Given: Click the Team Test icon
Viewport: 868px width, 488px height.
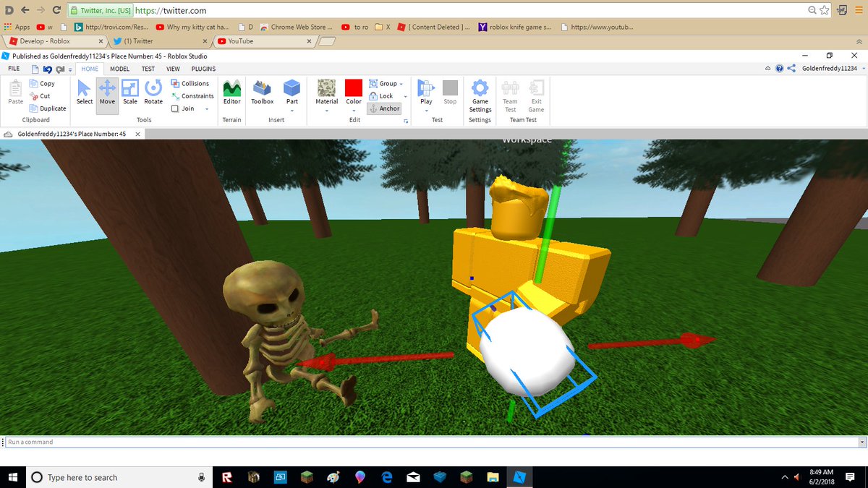Looking at the screenshot, I should (510, 95).
